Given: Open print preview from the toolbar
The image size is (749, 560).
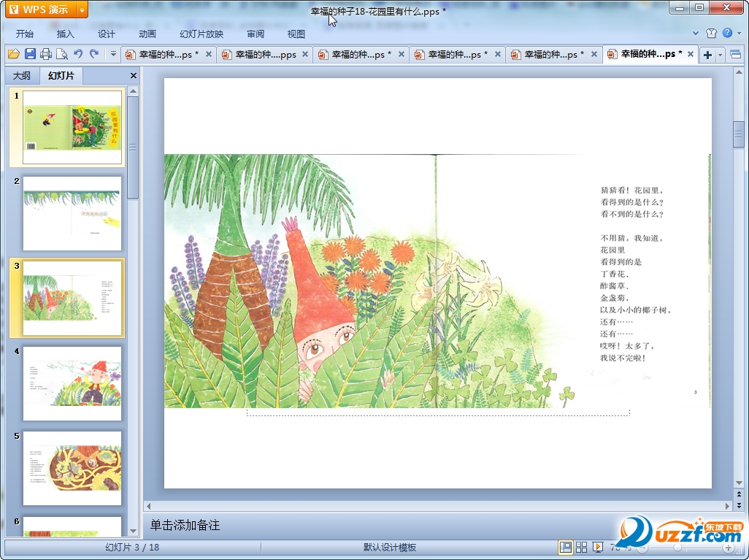Looking at the screenshot, I should pos(61,54).
